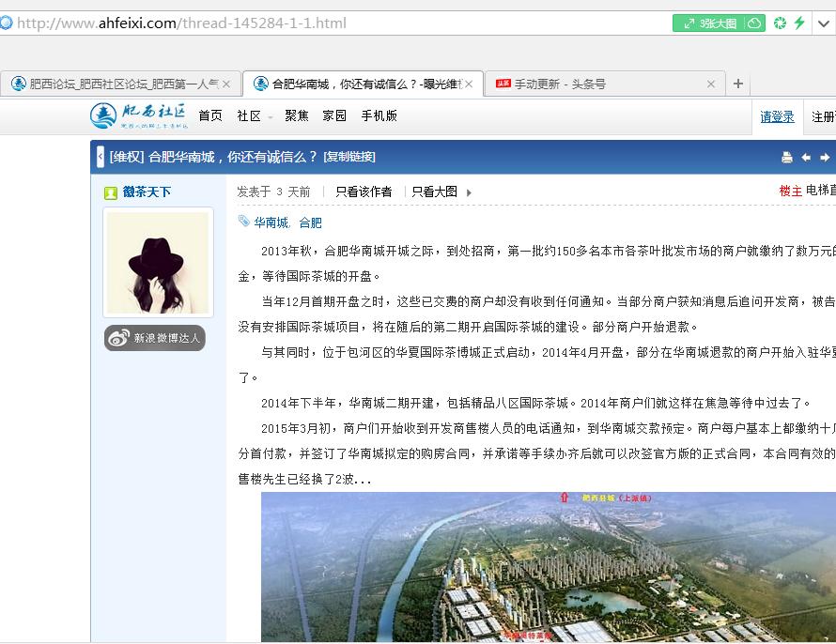The width and height of the screenshot is (836, 644).
Task: Enable 只看该作者 to view only author's posts
Action: 362,190
